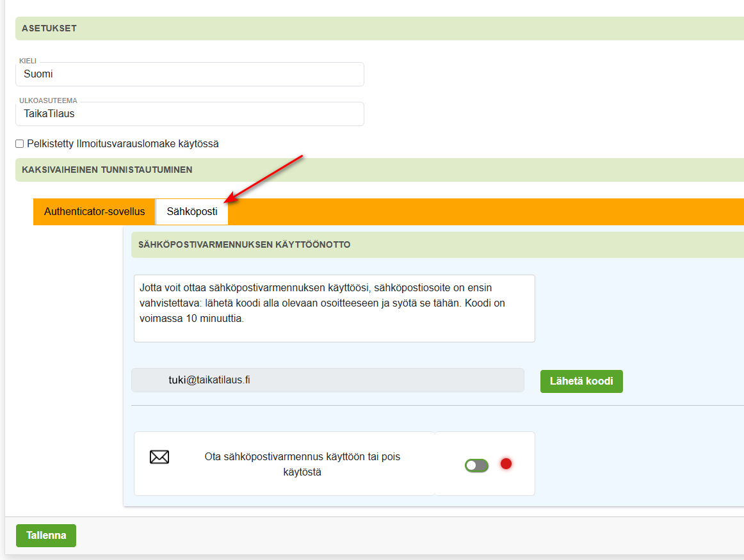744x560 pixels.
Task: Click the Asetukset section header
Action: click(380, 28)
